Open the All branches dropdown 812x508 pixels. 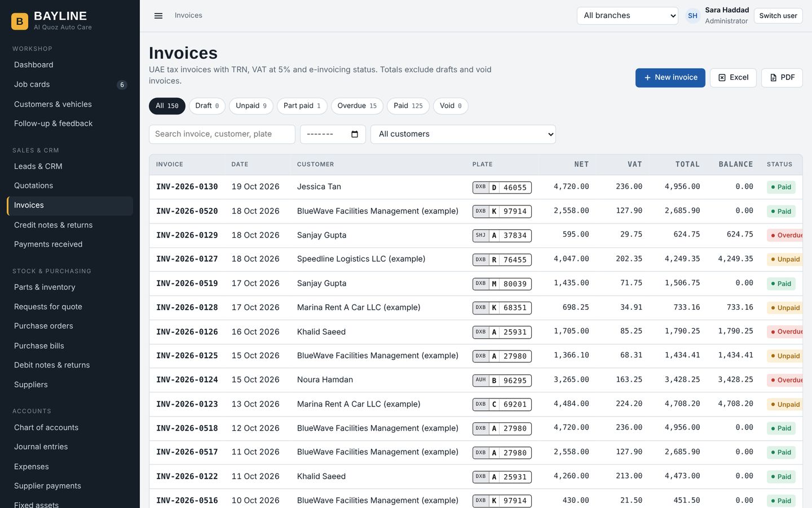click(x=628, y=16)
